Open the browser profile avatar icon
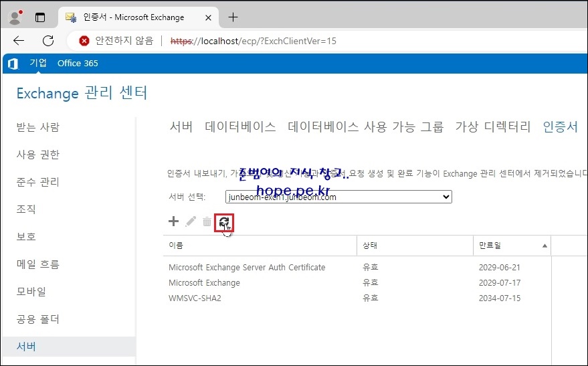Viewport: 588px width, 366px height. tap(15, 17)
